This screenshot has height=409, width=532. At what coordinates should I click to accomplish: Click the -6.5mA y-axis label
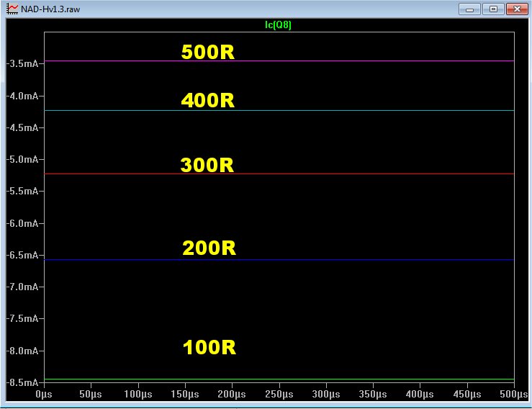pyautogui.click(x=22, y=255)
